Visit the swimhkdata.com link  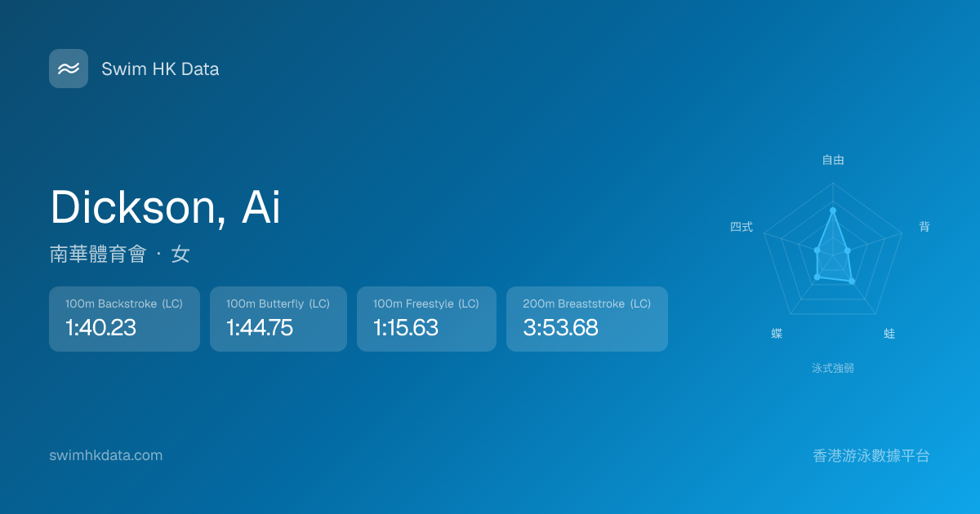pos(106,455)
